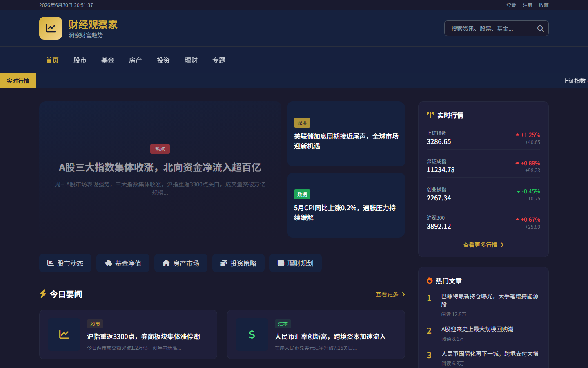This screenshot has height=368, width=588.
Task: Open the 投资 nav tab
Action: pos(163,60)
